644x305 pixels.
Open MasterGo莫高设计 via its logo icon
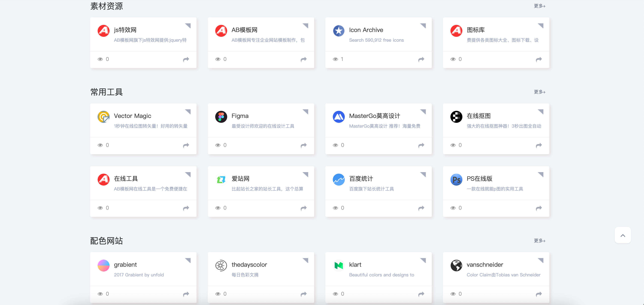point(339,117)
